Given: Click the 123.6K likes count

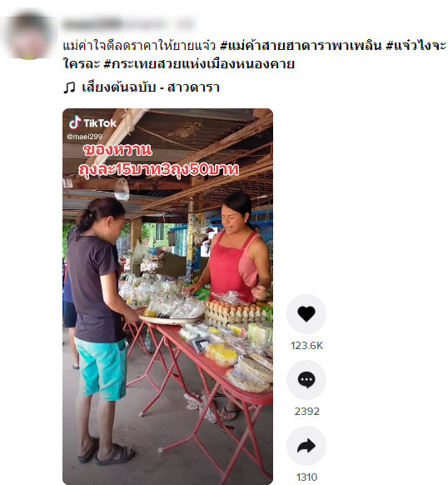Looking at the screenshot, I should (306, 345).
